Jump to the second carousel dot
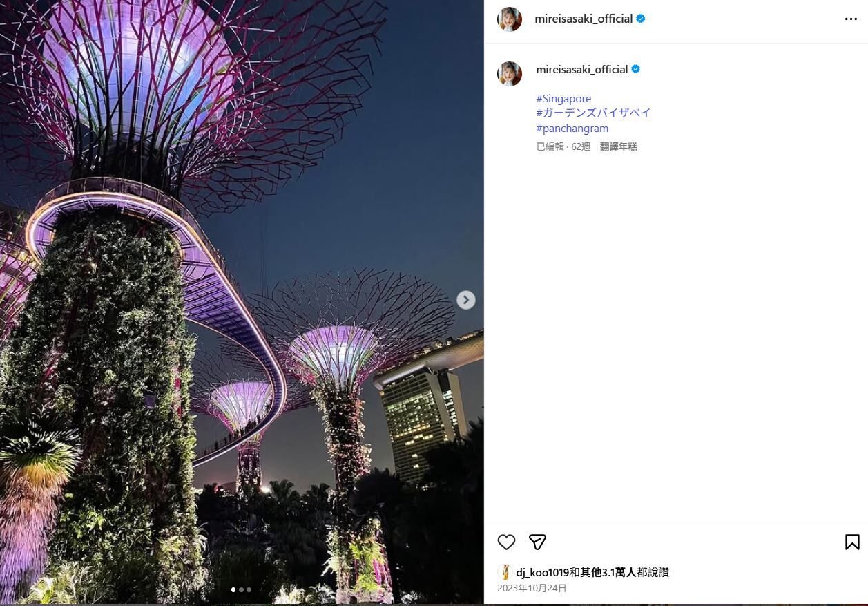This screenshot has width=868, height=606. click(241, 589)
